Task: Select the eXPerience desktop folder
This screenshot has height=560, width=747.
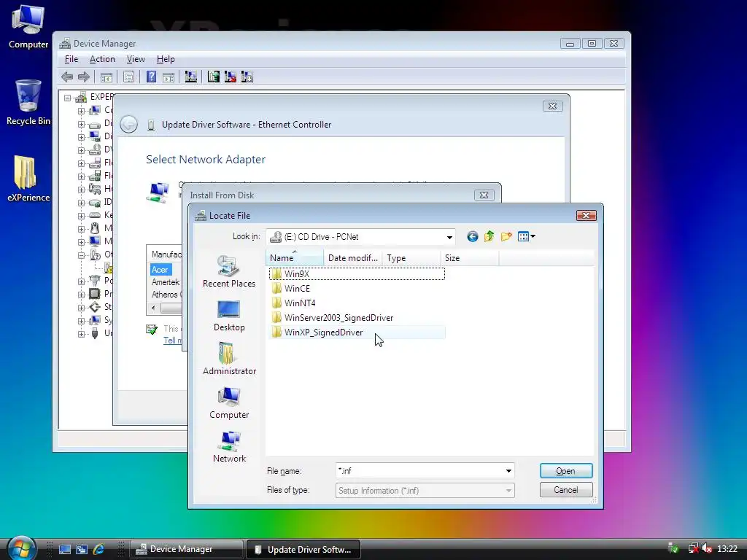Action: [28, 179]
